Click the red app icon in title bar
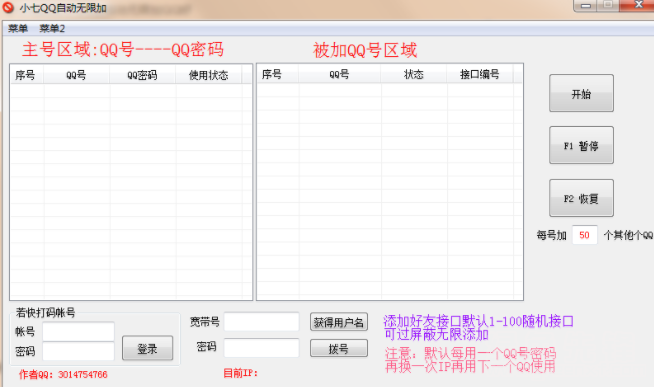 coord(8,7)
